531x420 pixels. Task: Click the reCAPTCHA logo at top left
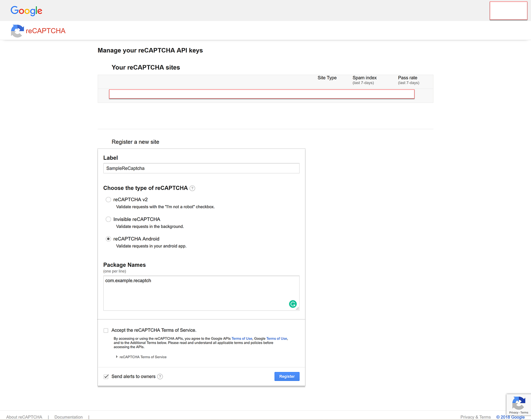tap(38, 31)
